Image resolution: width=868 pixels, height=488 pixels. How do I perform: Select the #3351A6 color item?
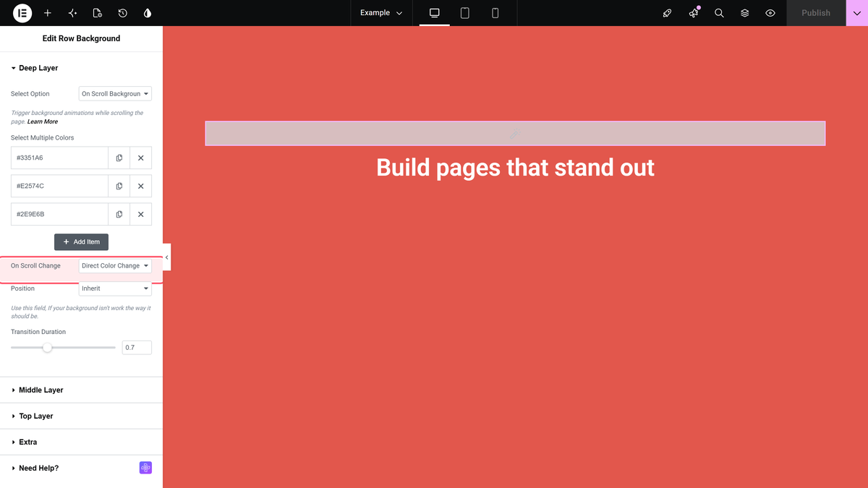pyautogui.click(x=59, y=158)
